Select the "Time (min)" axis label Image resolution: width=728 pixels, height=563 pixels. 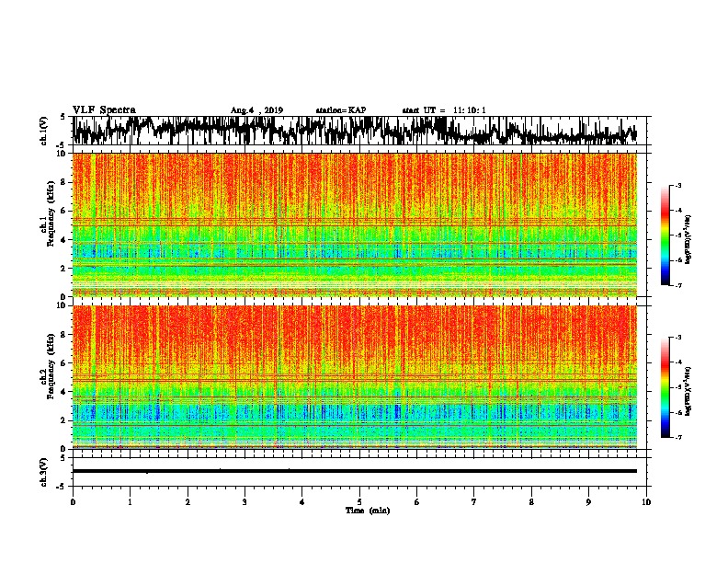(x=368, y=511)
